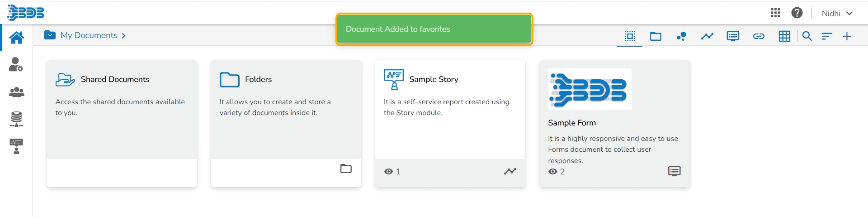The height and width of the screenshot is (217, 868).
Task: Click the Sample Form logo thumbnail
Action: coord(590,89)
